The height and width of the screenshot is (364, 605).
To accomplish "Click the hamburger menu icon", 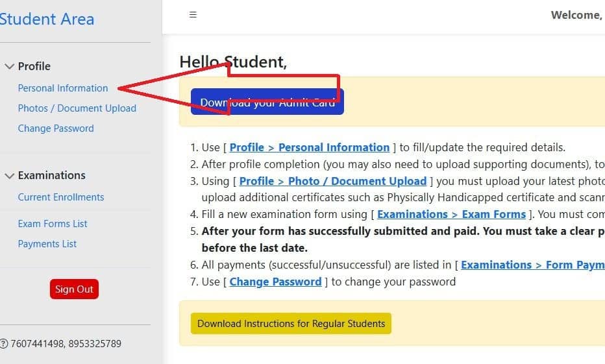I will [193, 15].
